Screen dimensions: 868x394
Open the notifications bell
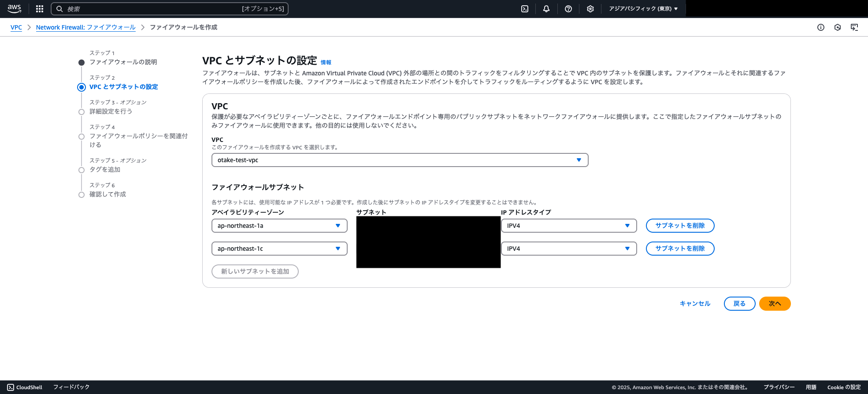click(x=546, y=9)
